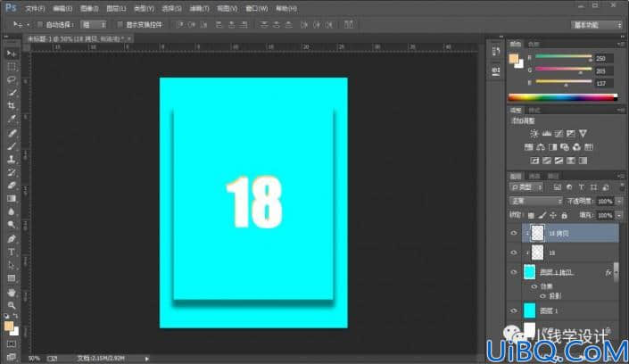Viewport: 629px width, 364px height.
Task: Lock layer position with move-lock icon
Action: pos(553,216)
